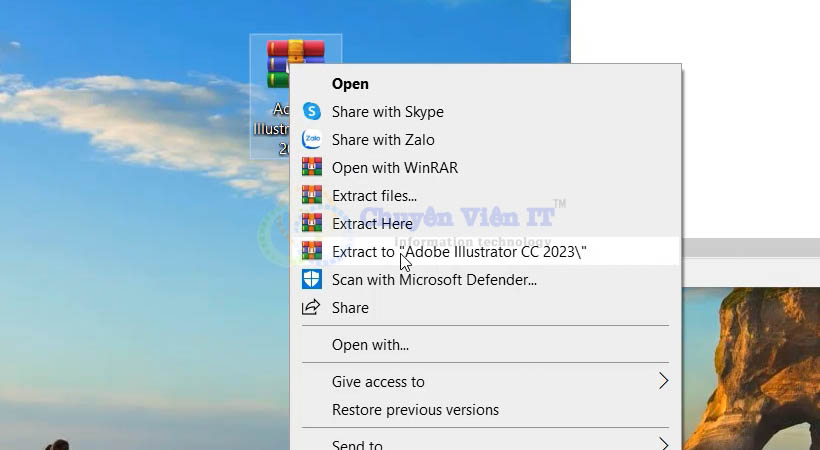Open the Give access to entry
The height and width of the screenshot is (450, 820).
tap(378, 381)
